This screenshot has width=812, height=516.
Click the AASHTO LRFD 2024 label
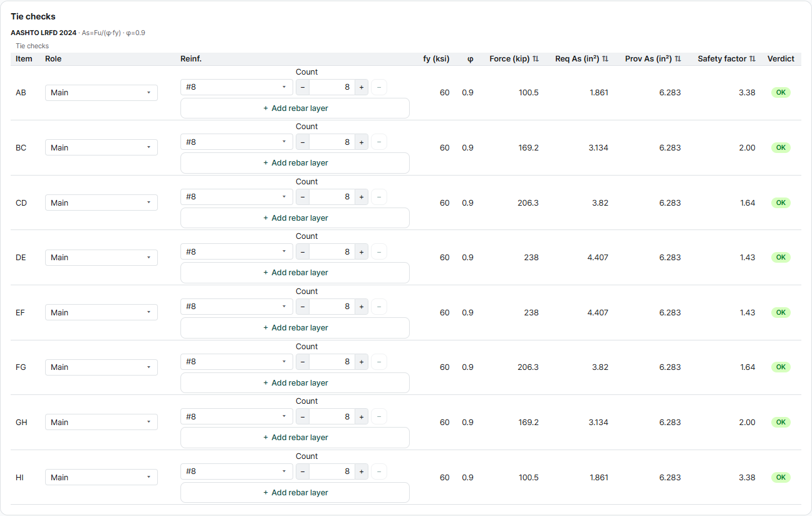(x=44, y=33)
